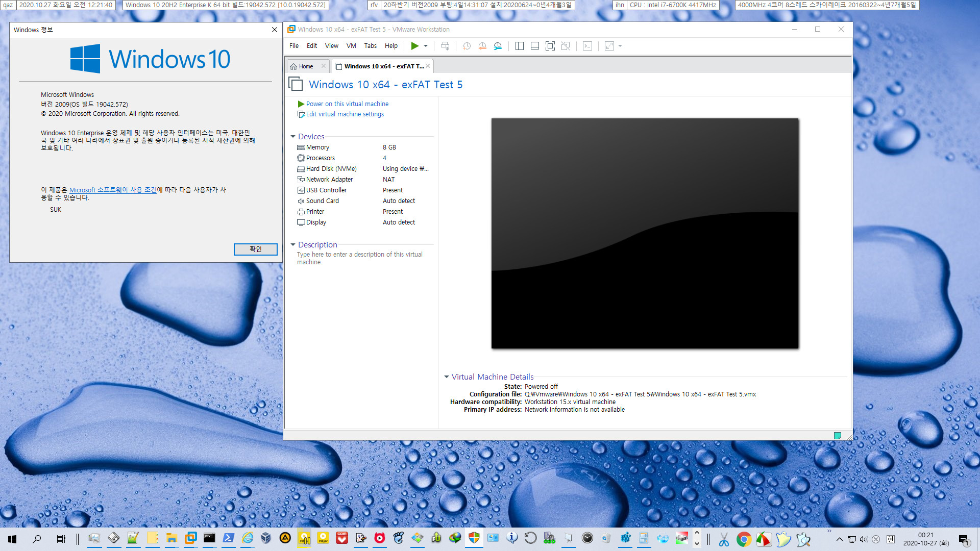Select the Windows 10 x64 exFAT tab

383,66
